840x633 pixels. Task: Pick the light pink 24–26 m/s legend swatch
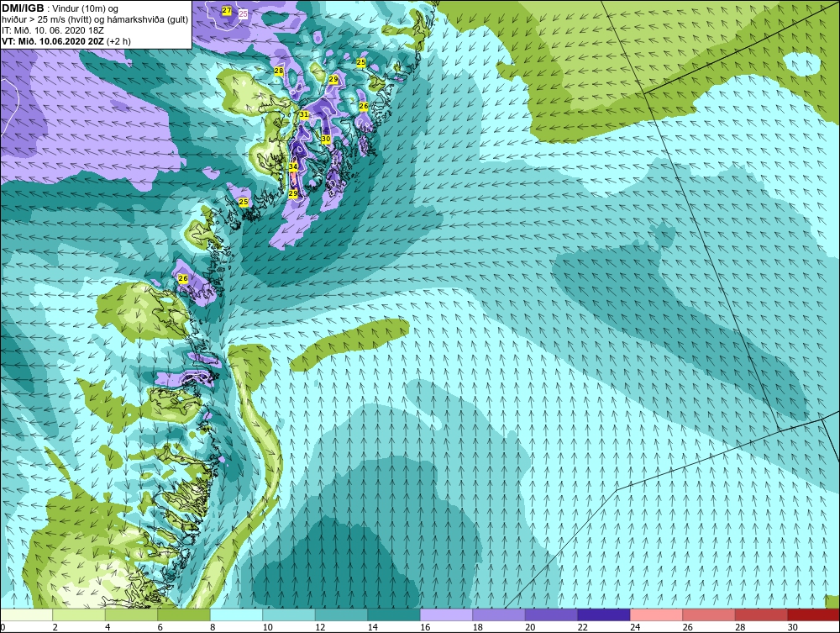coord(656,615)
